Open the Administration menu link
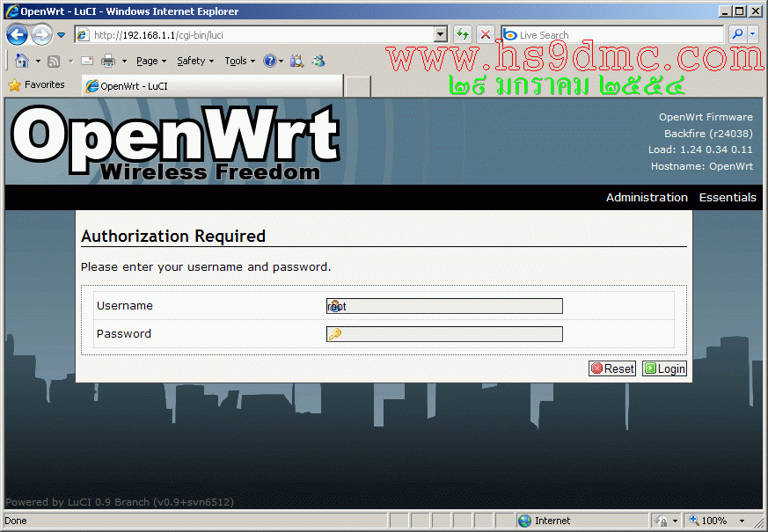 pyautogui.click(x=647, y=197)
